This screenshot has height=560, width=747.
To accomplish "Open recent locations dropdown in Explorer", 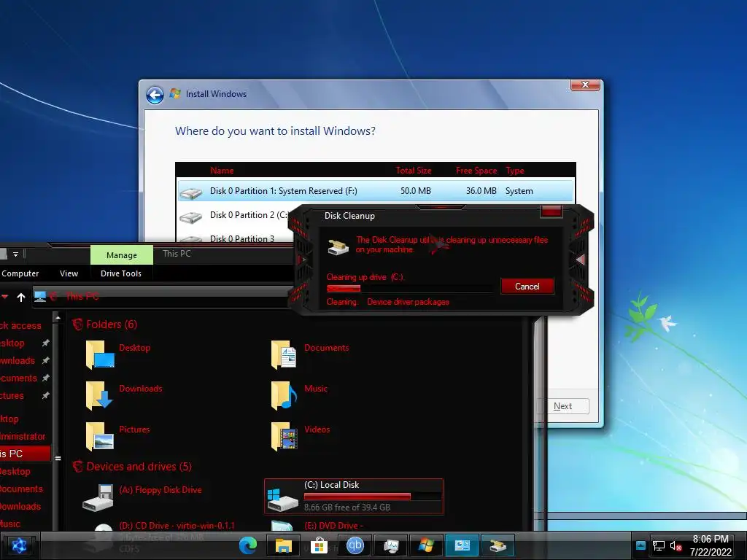I will point(4,297).
